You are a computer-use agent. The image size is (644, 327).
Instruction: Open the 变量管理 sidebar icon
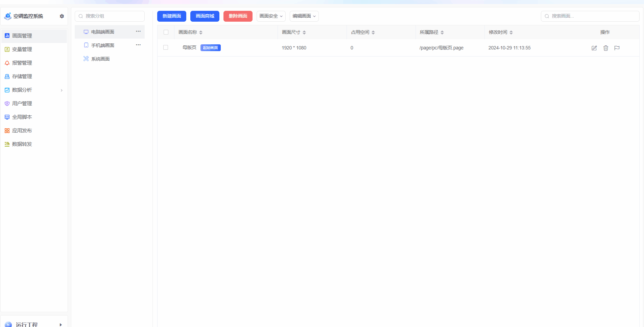coord(7,49)
